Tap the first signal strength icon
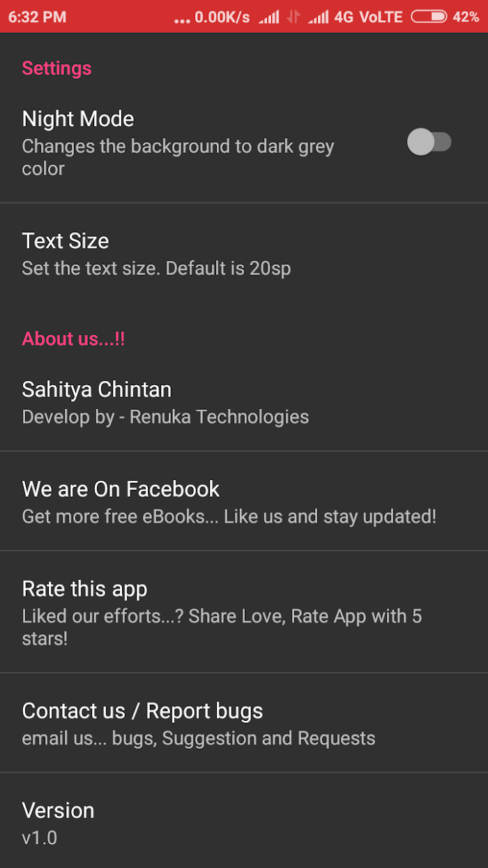Viewport: 488px width, 868px height. [x=268, y=17]
